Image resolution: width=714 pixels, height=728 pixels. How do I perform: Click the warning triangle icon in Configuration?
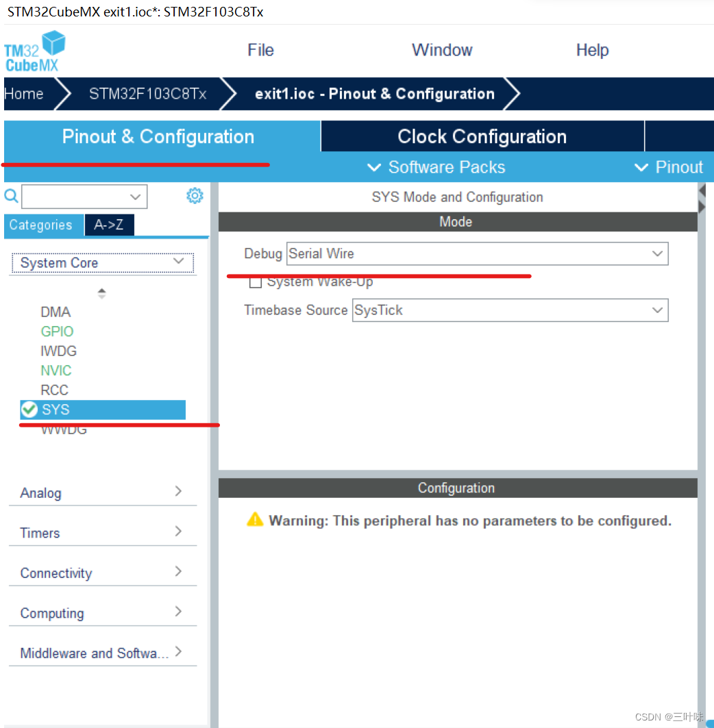(255, 519)
